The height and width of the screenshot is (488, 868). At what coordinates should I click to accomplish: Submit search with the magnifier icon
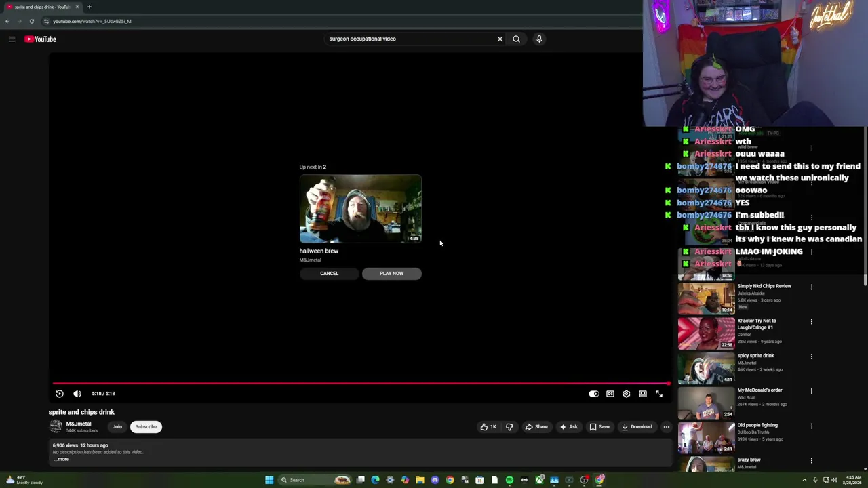[x=516, y=39]
